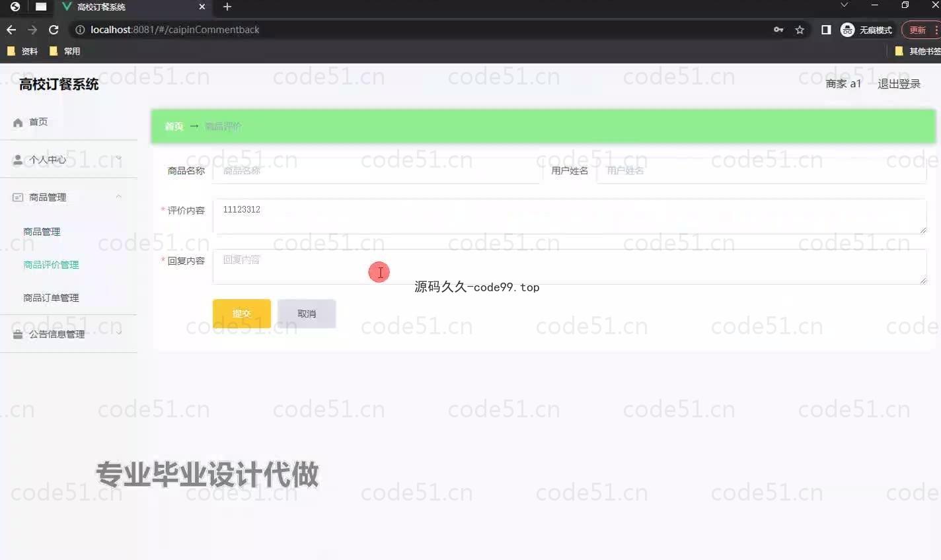Click the yellow 提交 button
This screenshot has width=941, height=560.
pos(242,314)
